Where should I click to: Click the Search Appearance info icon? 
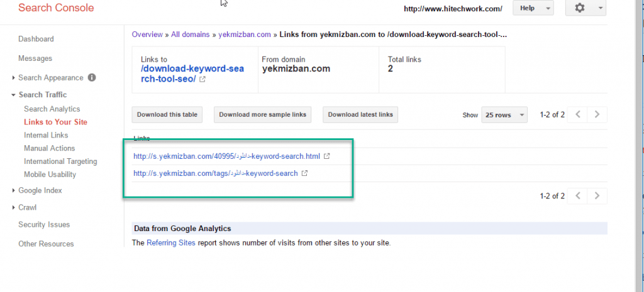[x=92, y=77]
